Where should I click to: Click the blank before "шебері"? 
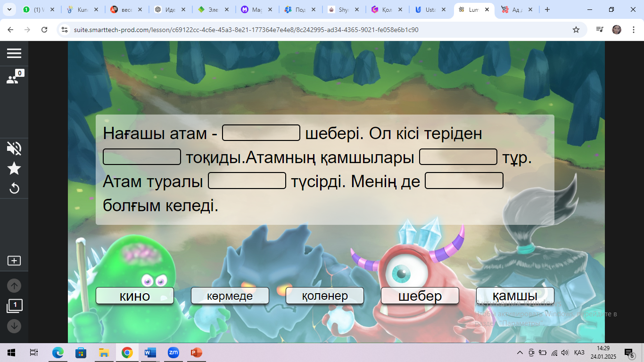[x=261, y=133]
